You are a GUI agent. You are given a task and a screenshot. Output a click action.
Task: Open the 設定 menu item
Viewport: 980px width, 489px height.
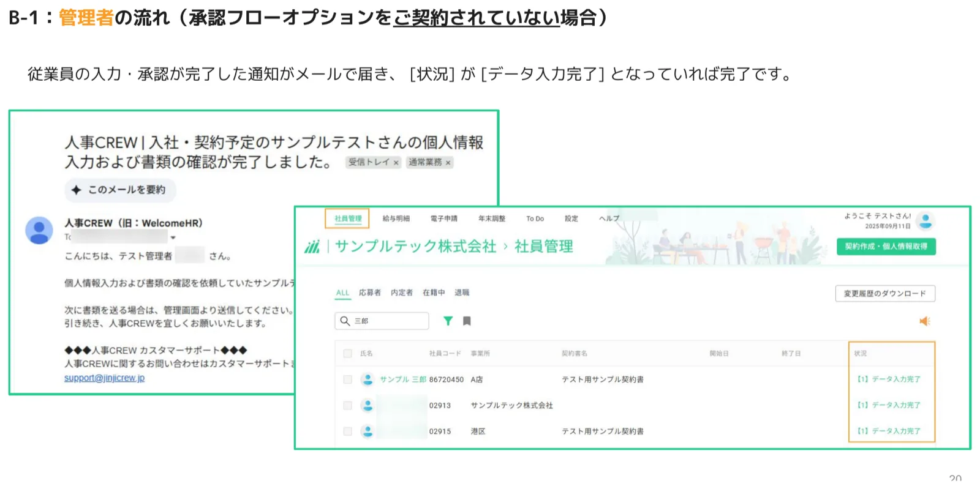(571, 218)
